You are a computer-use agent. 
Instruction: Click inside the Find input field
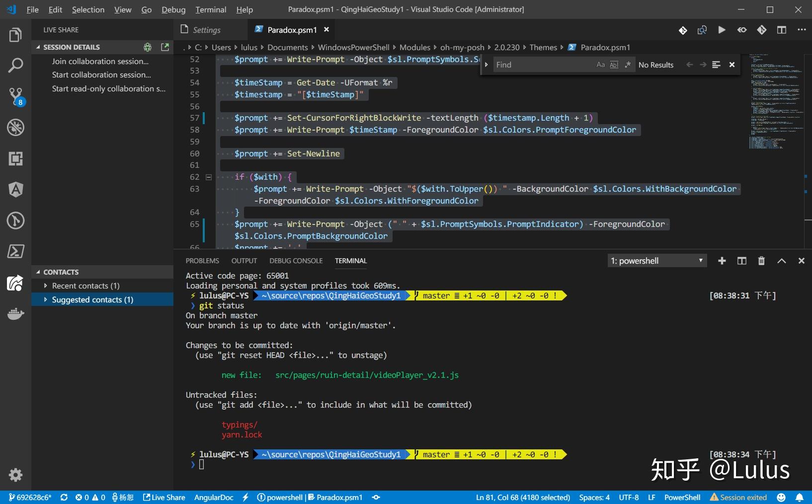[x=542, y=65]
